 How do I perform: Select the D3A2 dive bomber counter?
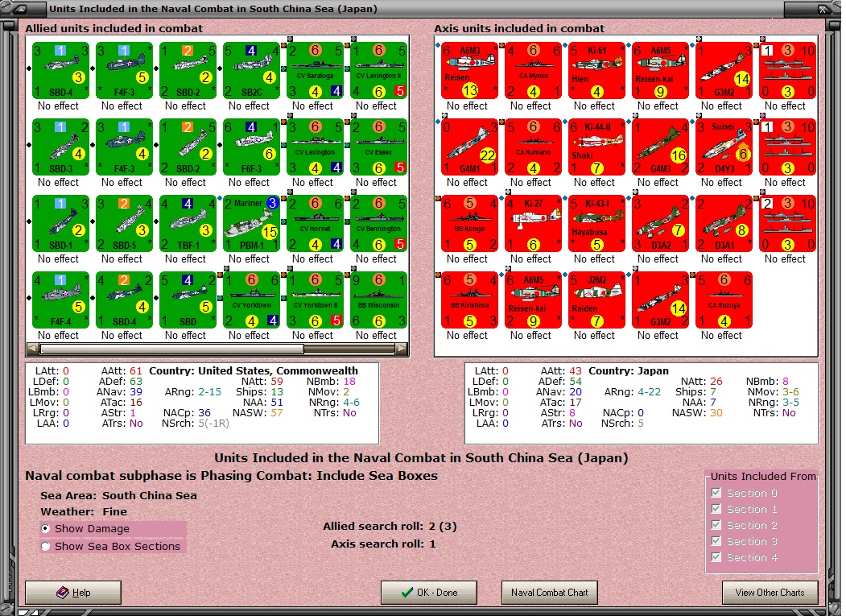pos(660,224)
